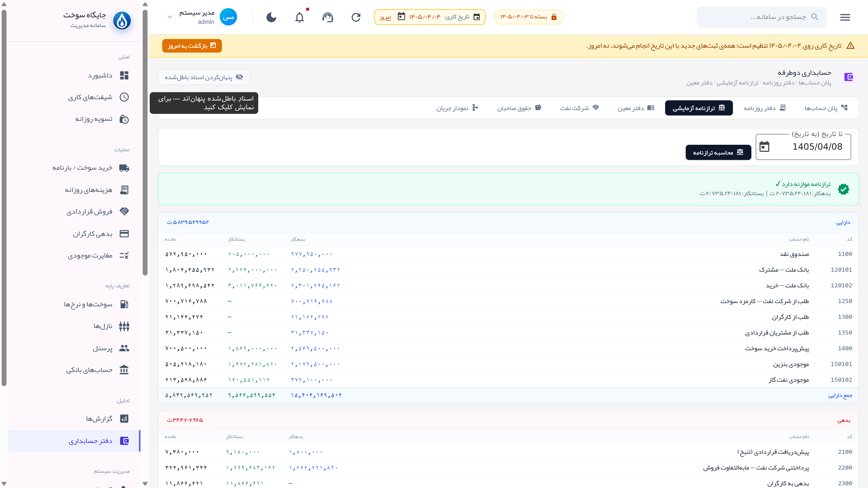Click بازگشت به امروز button
Viewport: 868px width, 488px height.
coord(192,46)
